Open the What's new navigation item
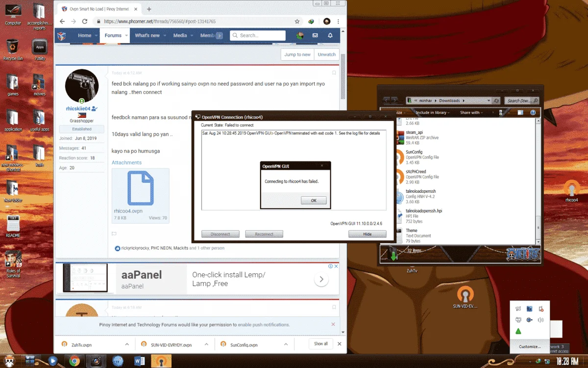Viewport: 588px width, 368px height. click(147, 35)
